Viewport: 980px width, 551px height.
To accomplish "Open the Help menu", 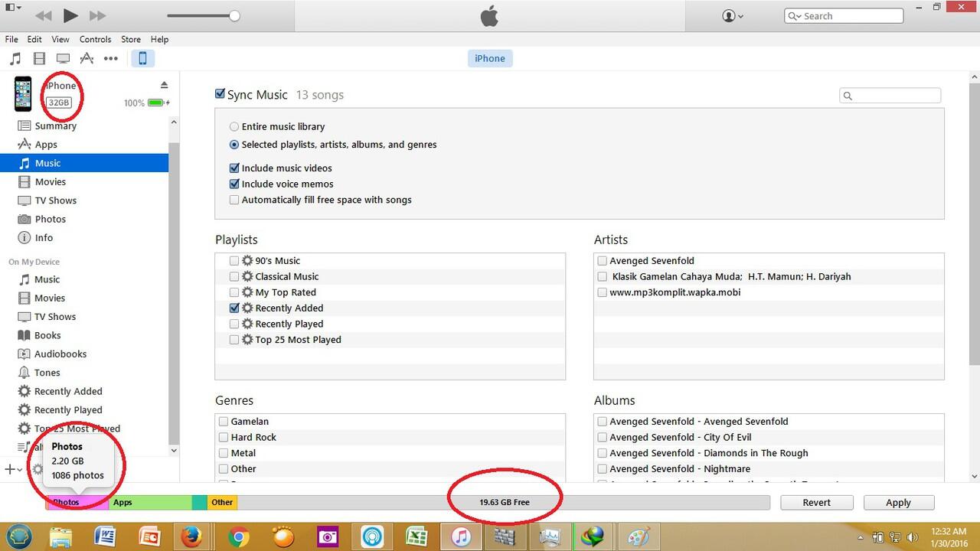I will tap(159, 39).
